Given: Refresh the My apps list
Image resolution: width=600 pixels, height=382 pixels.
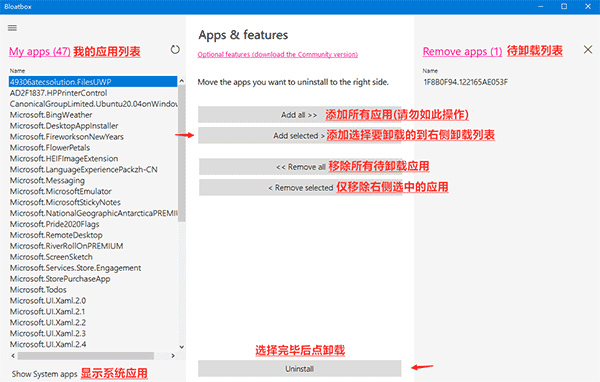Looking at the screenshot, I should pos(175,49).
